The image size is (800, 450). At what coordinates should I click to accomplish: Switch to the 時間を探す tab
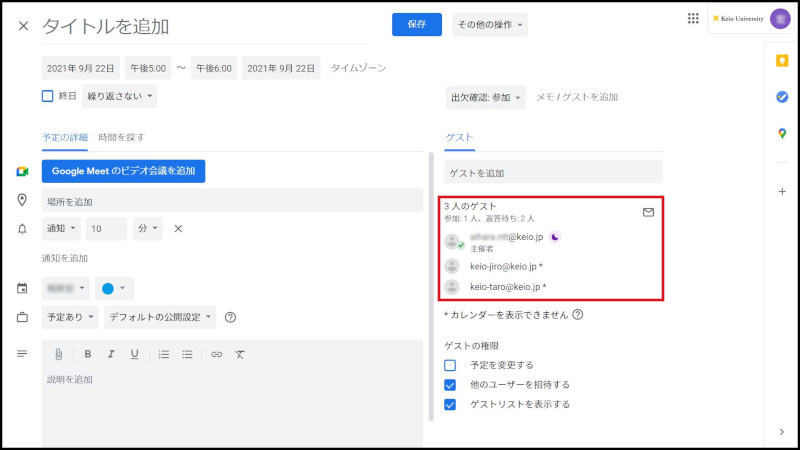[x=121, y=137]
